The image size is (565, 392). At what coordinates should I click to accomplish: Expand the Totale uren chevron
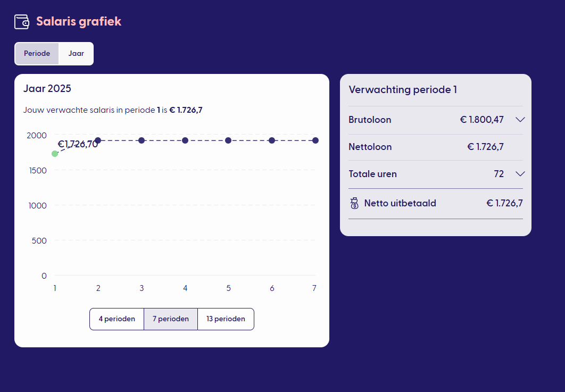(x=520, y=174)
